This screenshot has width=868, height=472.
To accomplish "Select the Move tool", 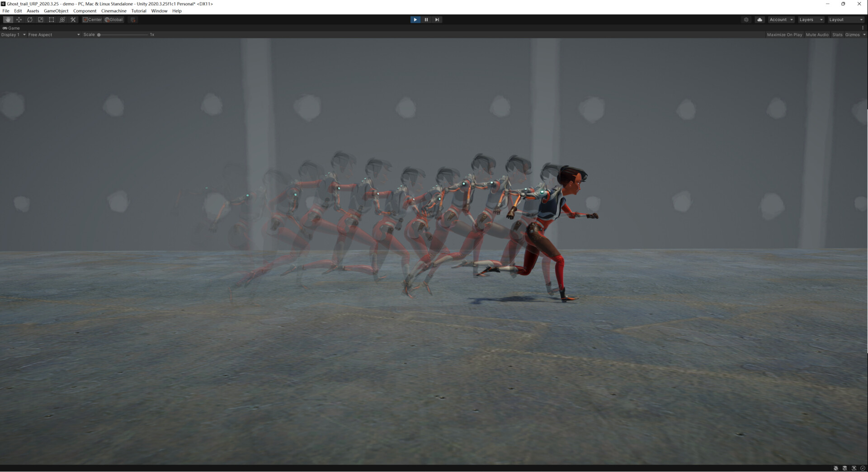I will click(19, 19).
